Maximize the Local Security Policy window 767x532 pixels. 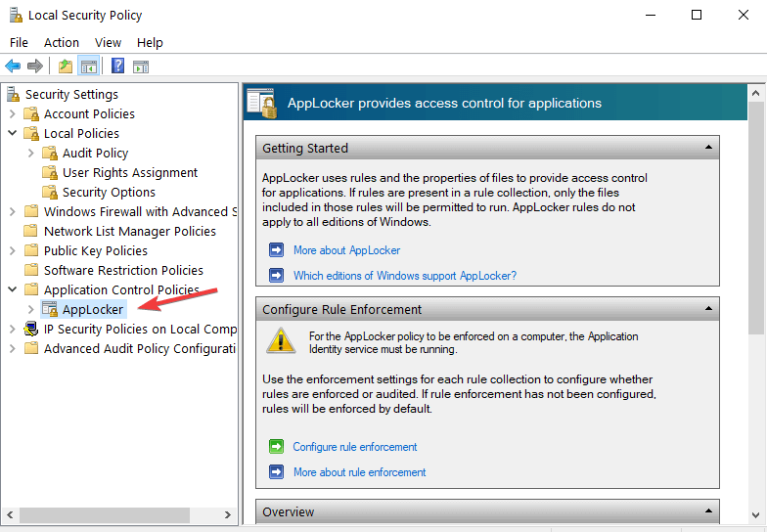pyautogui.click(x=697, y=16)
